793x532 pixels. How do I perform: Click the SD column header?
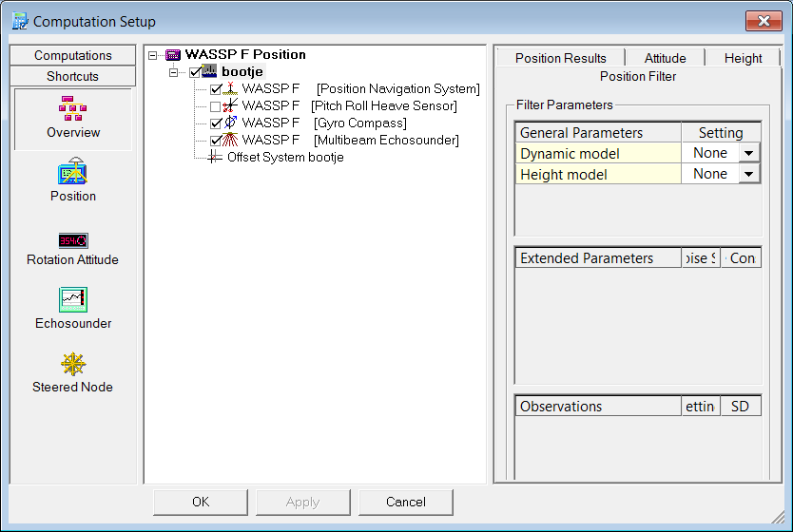(x=741, y=407)
